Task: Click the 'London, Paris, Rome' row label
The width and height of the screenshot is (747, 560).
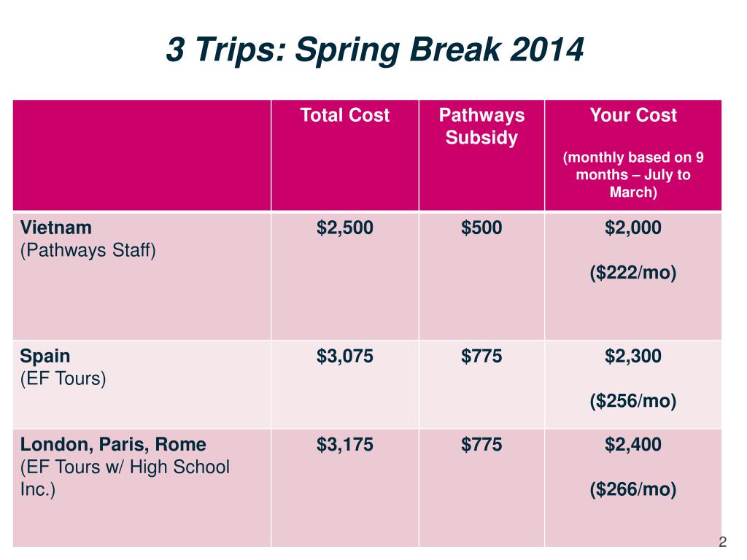Action: click(x=113, y=444)
